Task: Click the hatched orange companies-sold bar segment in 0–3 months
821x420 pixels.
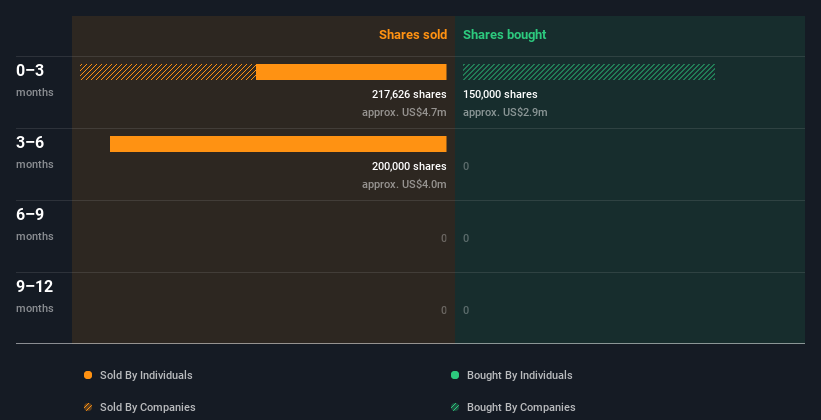Action: 168,72
